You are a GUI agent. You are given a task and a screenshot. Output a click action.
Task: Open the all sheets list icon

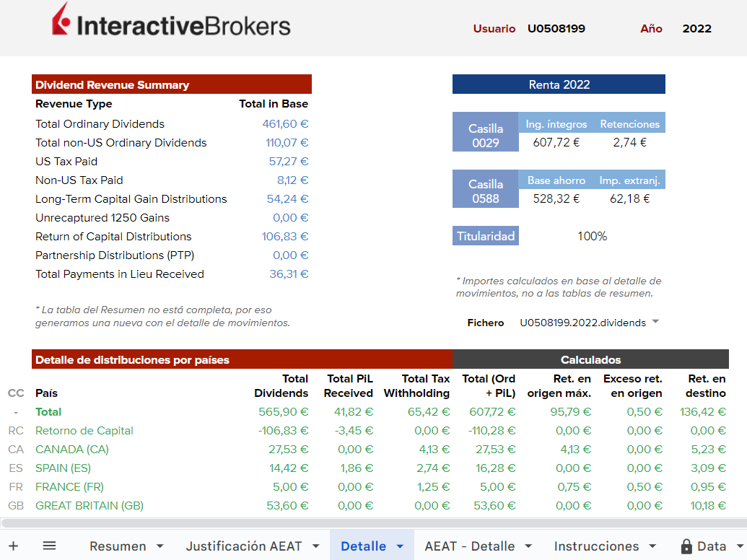(50, 546)
